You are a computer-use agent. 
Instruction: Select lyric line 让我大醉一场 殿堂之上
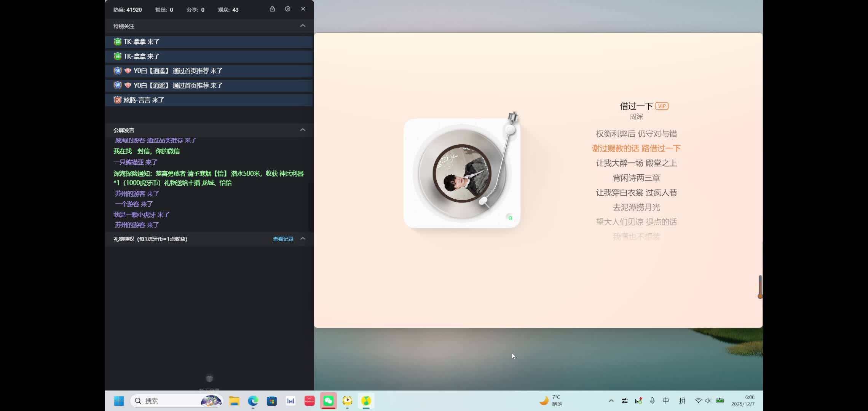[636, 163]
